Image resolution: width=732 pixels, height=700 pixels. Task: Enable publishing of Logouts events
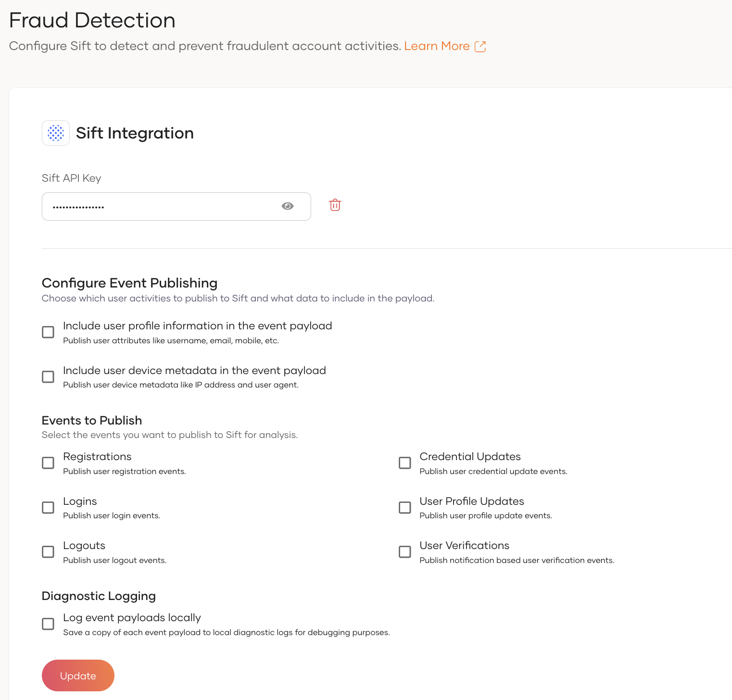(x=48, y=552)
